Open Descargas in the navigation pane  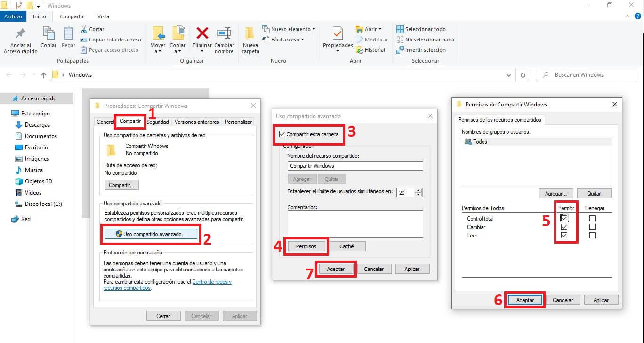click(32, 125)
